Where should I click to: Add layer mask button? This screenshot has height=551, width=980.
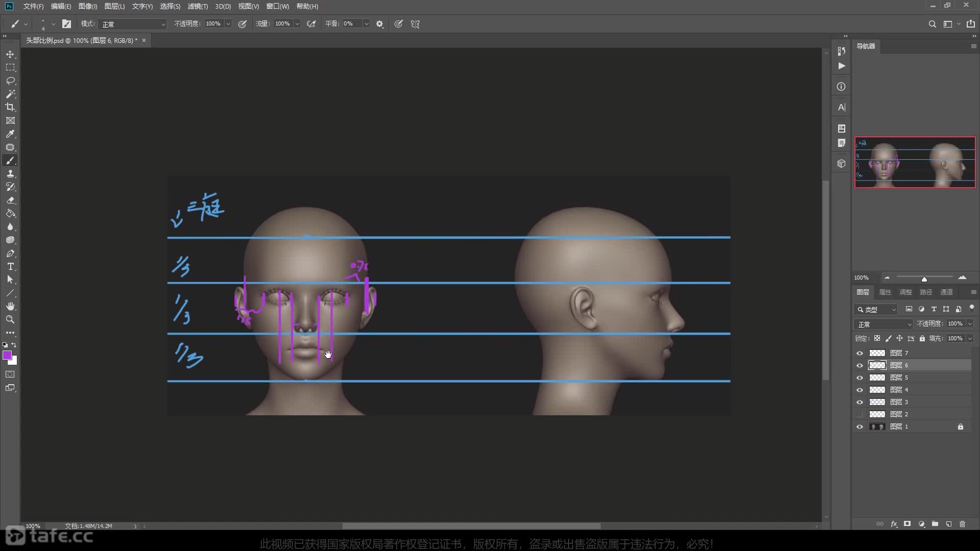(907, 524)
